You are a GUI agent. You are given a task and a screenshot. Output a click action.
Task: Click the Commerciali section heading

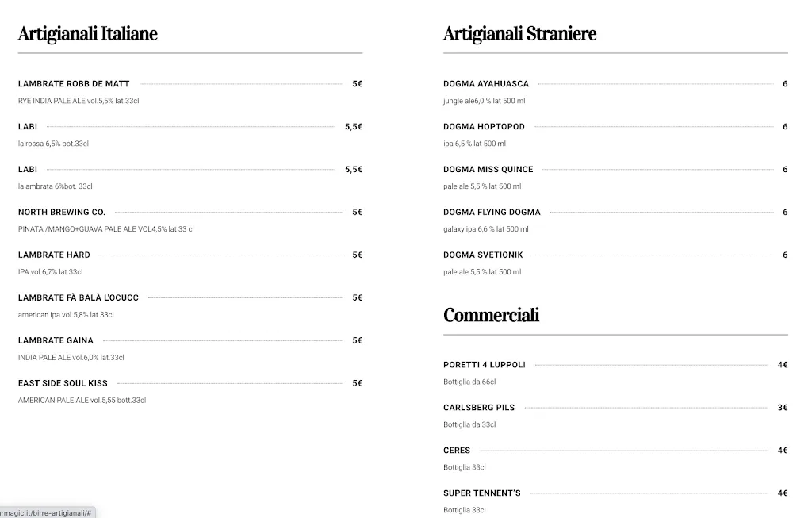pos(491,315)
